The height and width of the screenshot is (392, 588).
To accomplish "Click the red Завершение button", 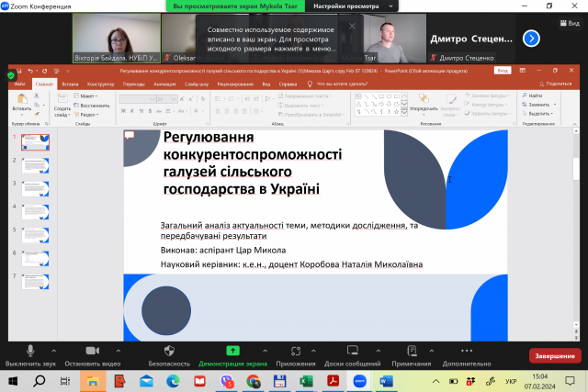I will (x=554, y=355).
